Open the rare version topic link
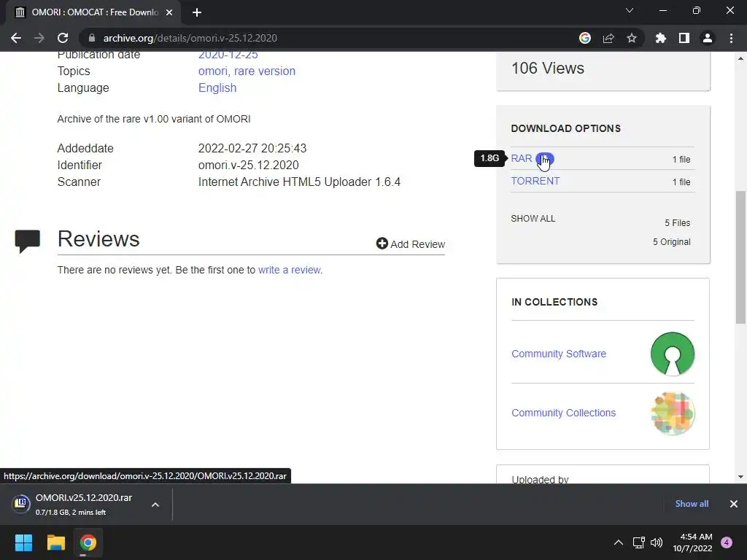The width and height of the screenshot is (747, 560). pos(264,71)
